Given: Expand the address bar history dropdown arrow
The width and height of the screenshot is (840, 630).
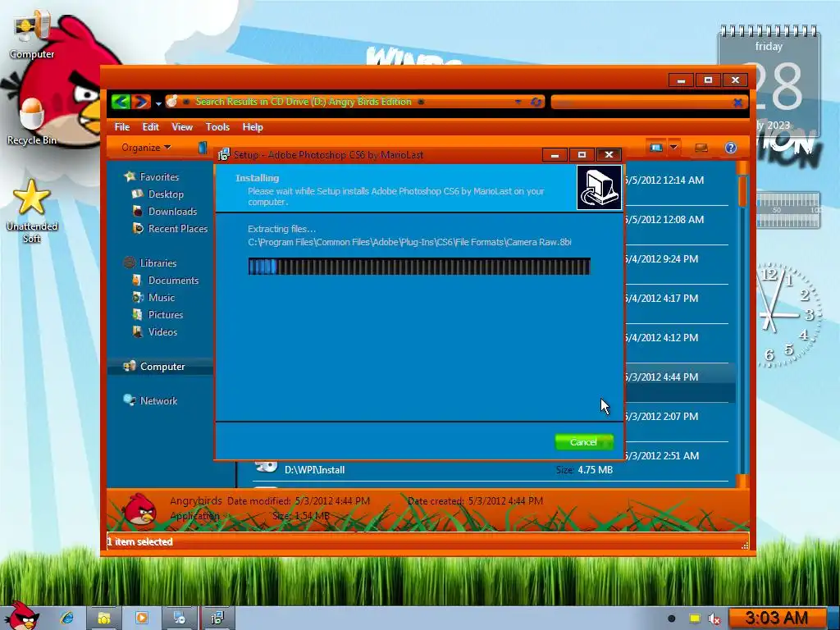Looking at the screenshot, I should [x=518, y=101].
